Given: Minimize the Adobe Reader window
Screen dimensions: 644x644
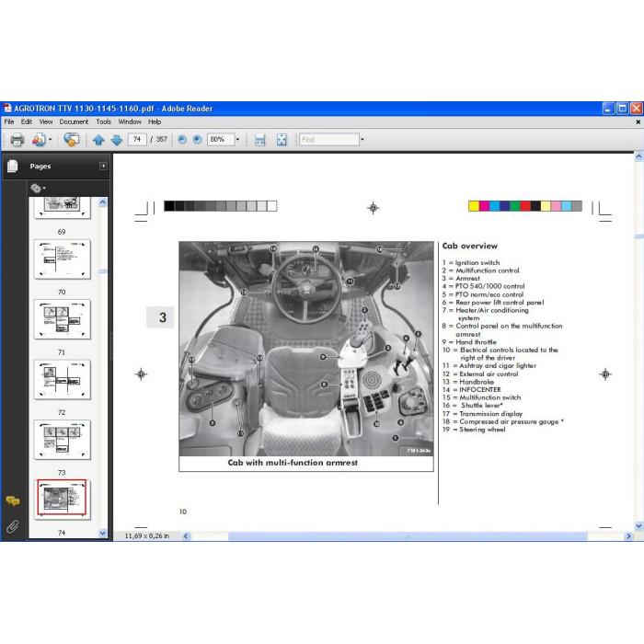Looking at the screenshot, I should coord(608,109).
